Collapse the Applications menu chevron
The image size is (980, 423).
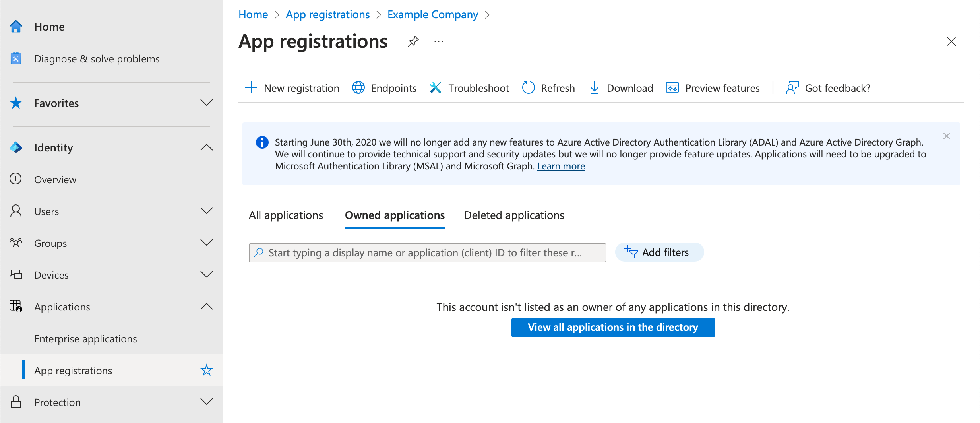click(207, 306)
